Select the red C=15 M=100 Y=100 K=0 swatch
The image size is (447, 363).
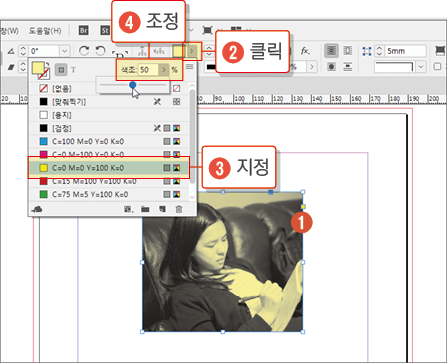pos(109,181)
